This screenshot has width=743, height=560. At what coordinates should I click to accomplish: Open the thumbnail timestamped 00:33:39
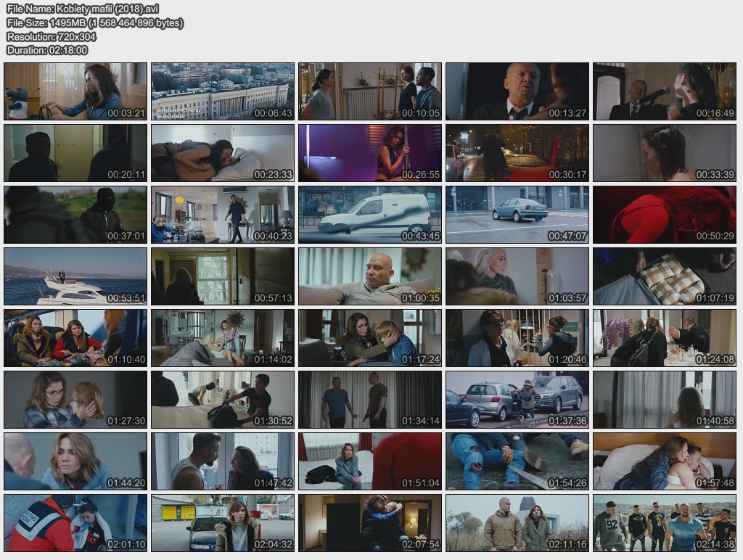[665, 153]
